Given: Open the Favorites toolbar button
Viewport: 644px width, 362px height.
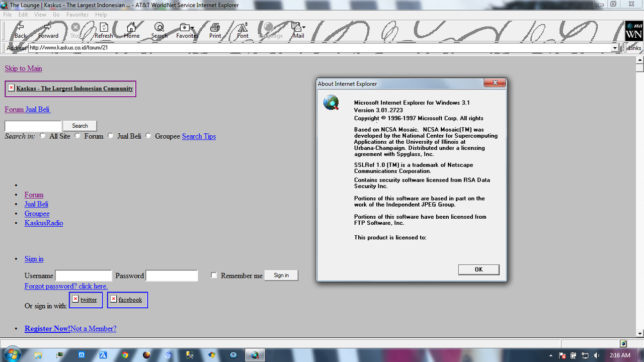Looking at the screenshot, I should [x=187, y=31].
